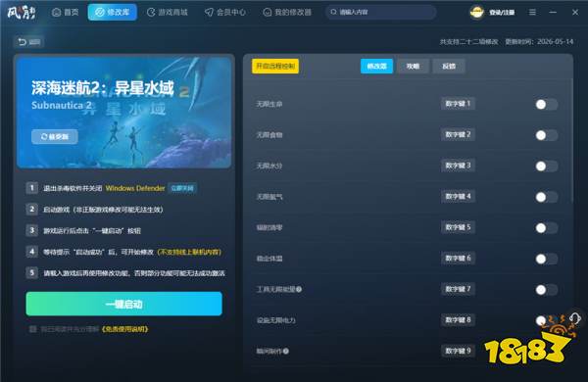This screenshot has width=588, height=382.
Task: Click help icon beside 工具无限能量
Action: (x=299, y=289)
